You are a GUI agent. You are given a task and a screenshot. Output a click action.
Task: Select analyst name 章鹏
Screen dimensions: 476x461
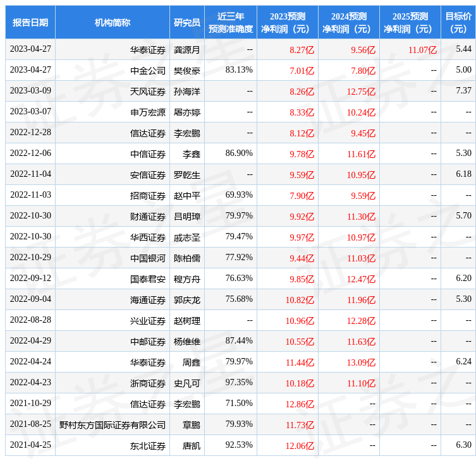coord(192,425)
